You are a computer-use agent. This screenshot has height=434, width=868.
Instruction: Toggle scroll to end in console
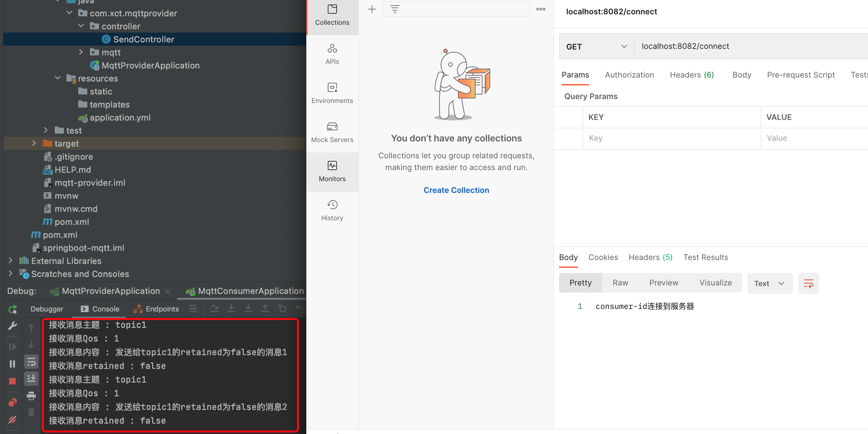[x=31, y=378]
